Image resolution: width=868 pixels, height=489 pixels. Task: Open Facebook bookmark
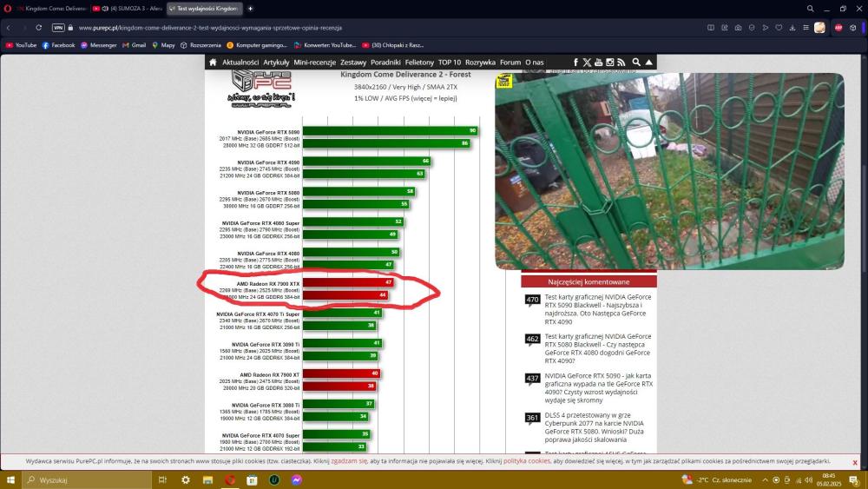click(59, 45)
